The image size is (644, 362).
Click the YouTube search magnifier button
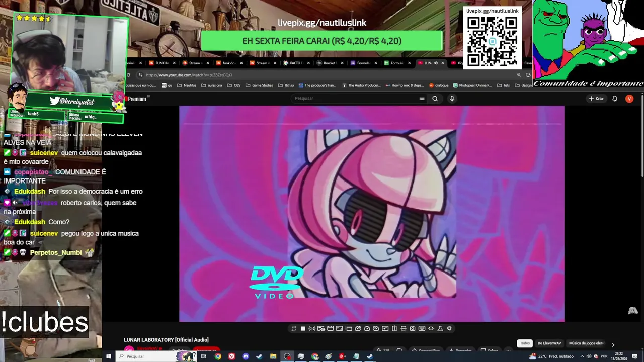point(435,99)
